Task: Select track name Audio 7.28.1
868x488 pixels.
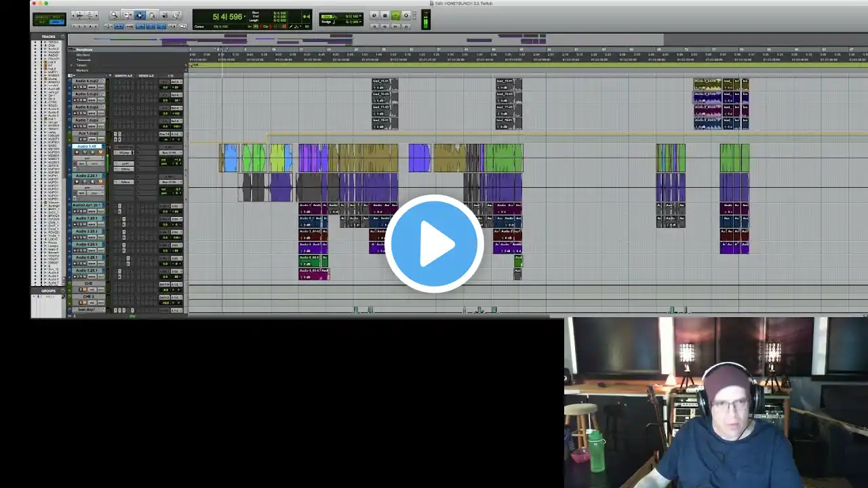Action: point(87,218)
